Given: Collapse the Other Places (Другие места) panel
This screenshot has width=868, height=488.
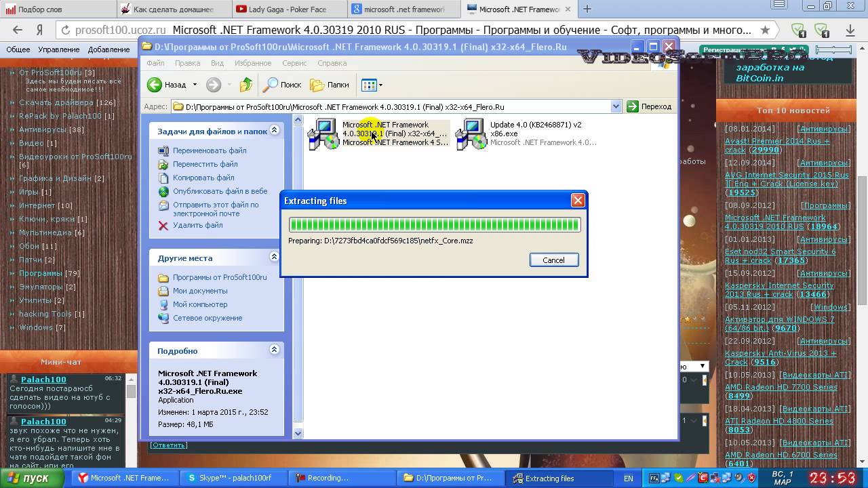Looking at the screenshot, I should tap(274, 257).
